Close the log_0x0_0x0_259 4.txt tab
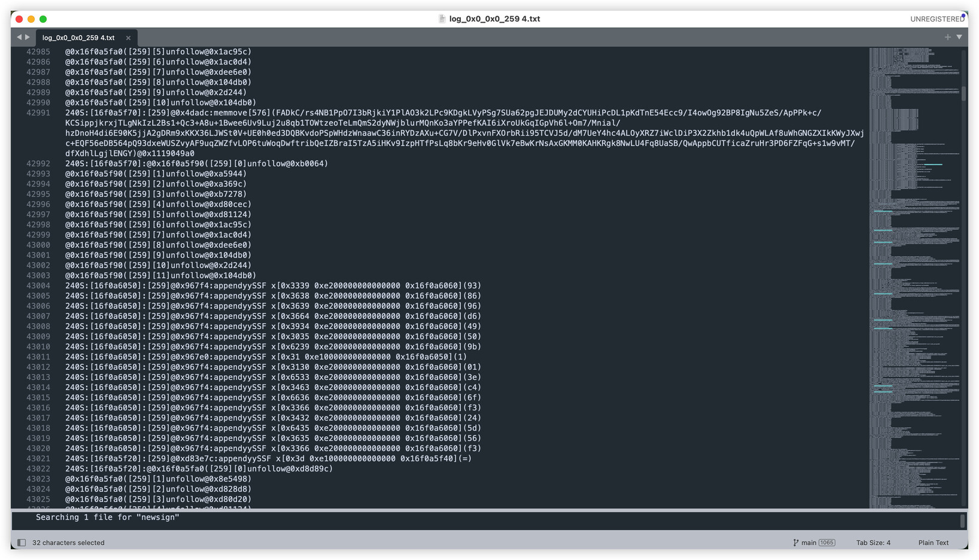 pos(128,38)
